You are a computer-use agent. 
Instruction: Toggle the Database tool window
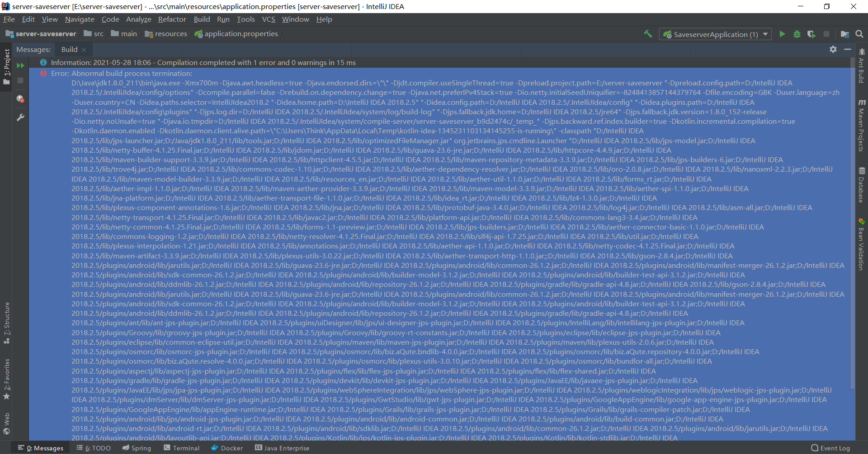point(862,185)
